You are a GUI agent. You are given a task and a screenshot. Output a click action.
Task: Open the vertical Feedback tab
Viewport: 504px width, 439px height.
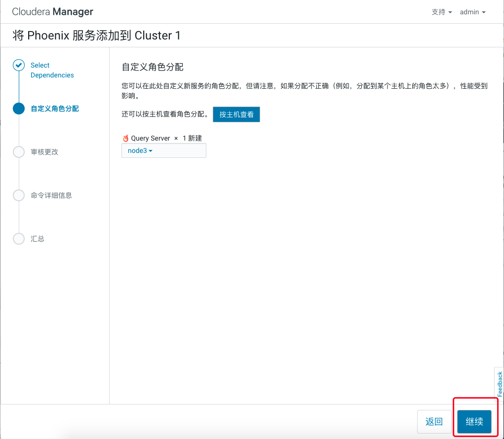[499, 384]
